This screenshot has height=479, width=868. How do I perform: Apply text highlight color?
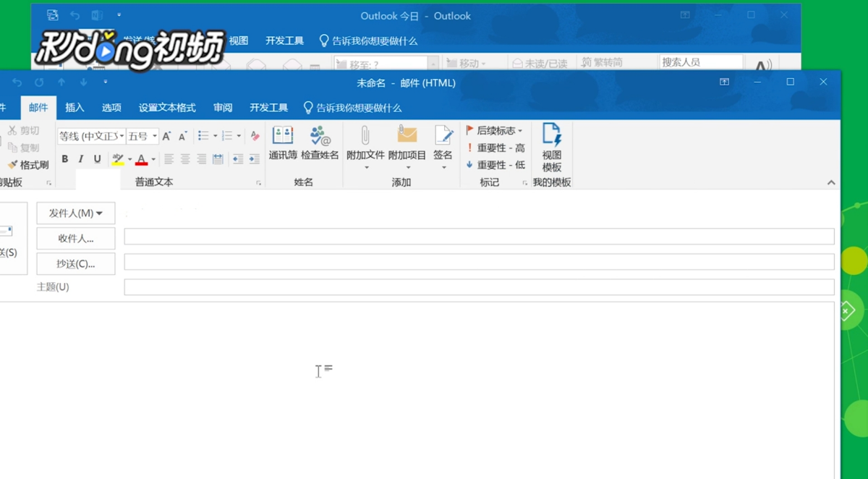(118, 159)
